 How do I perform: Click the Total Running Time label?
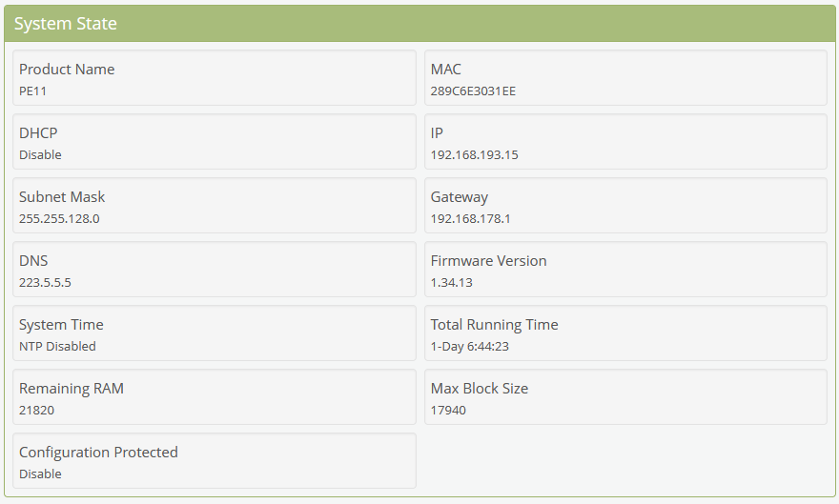[x=494, y=325]
